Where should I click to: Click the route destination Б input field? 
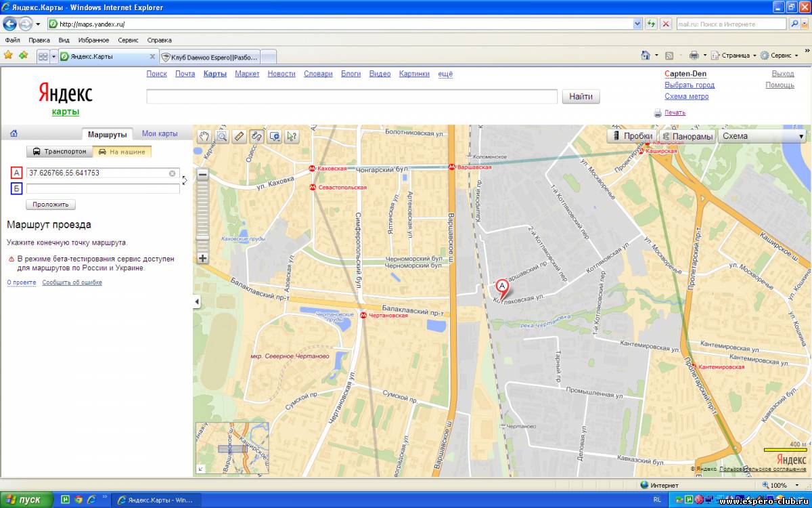pos(103,188)
